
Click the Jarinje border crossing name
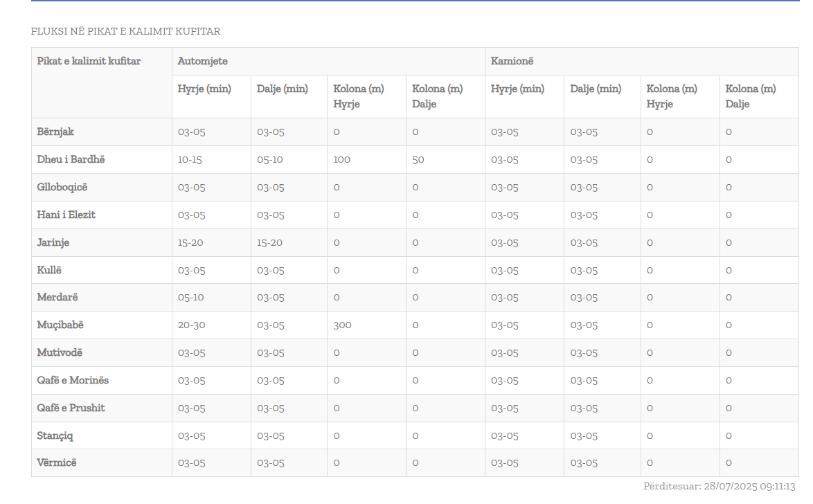pos(53,242)
